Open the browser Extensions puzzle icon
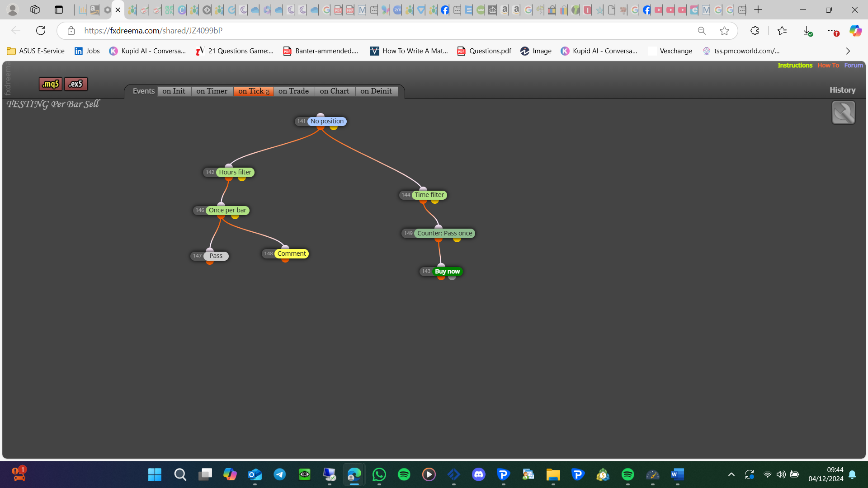 tap(755, 31)
